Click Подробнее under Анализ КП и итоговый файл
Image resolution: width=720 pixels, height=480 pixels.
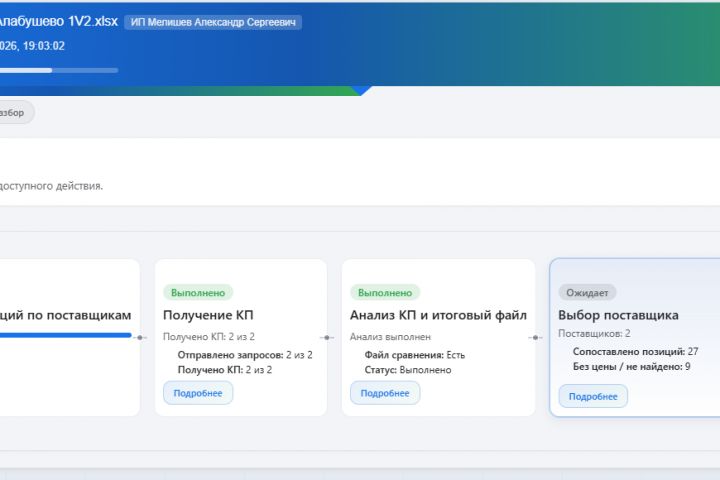tap(385, 393)
